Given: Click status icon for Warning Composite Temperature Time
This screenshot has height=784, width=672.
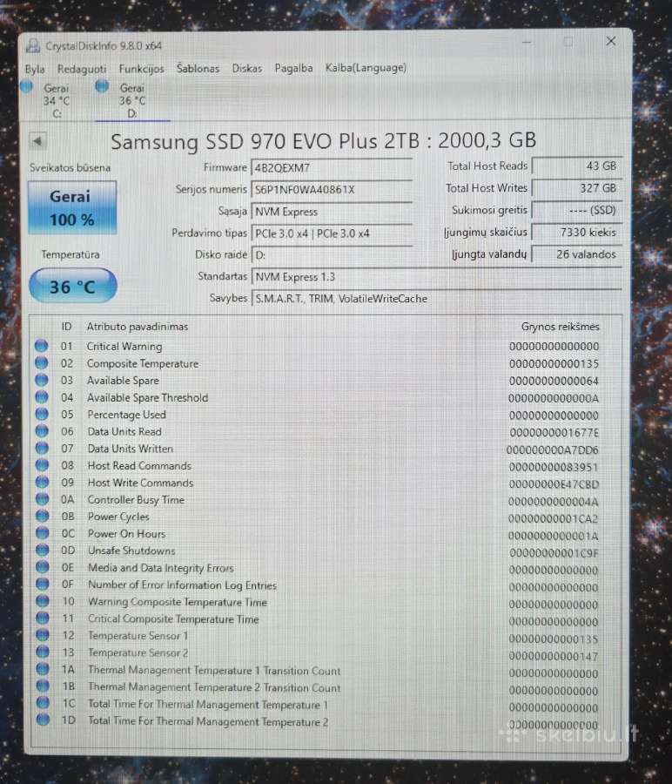Looking at the screenshot, I should [43, 600].
